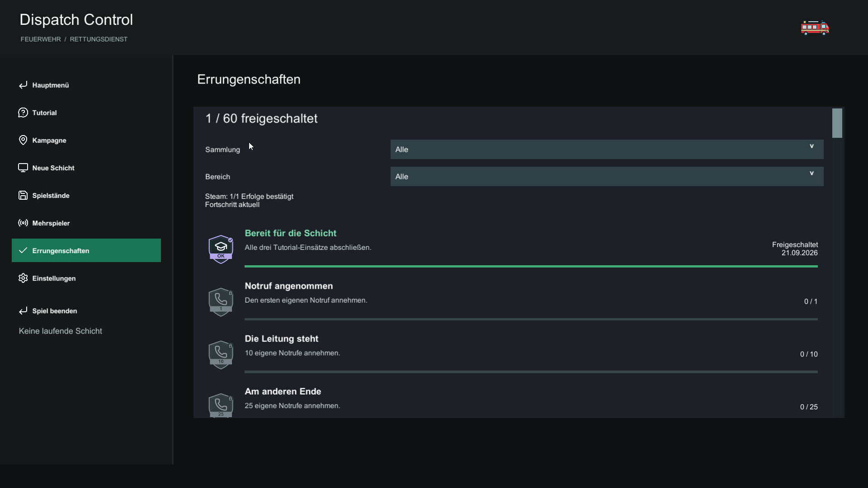Click the FEUERWEHR subtitle text
Image resolution: width=868 pixels, height=488 pixels.
point(41,39)
